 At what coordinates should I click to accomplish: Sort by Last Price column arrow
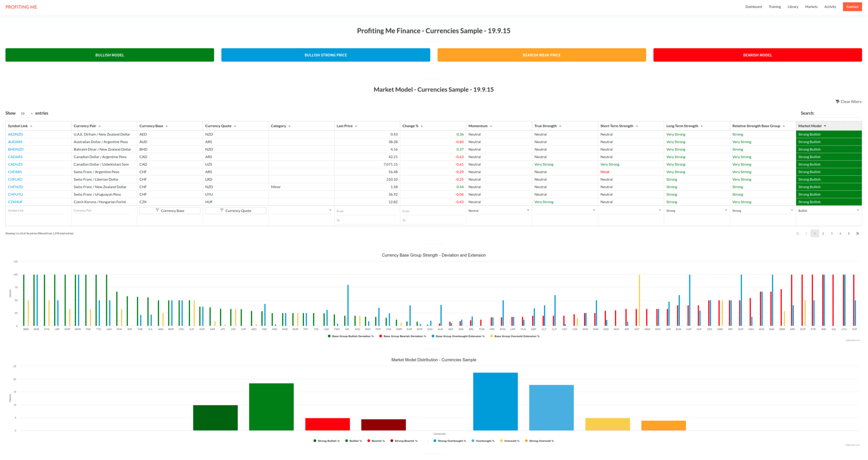[356, 126]
